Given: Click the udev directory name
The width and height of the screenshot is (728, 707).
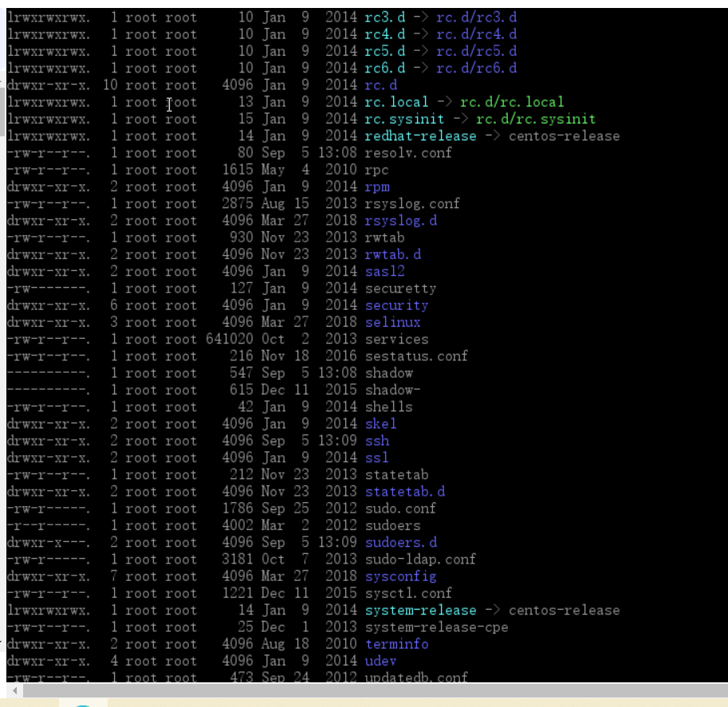Looking at the screenshot, I should click(x=380, y=661).
